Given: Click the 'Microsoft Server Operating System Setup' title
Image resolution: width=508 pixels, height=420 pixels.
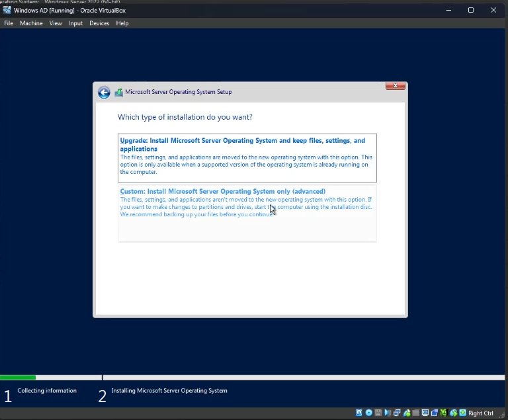Looking at the screenshot, I should (179, 92).
